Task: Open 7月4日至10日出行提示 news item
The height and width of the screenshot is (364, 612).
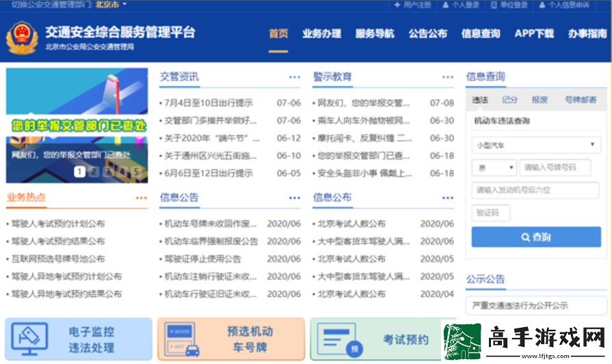Action: (x=209, y=103)
